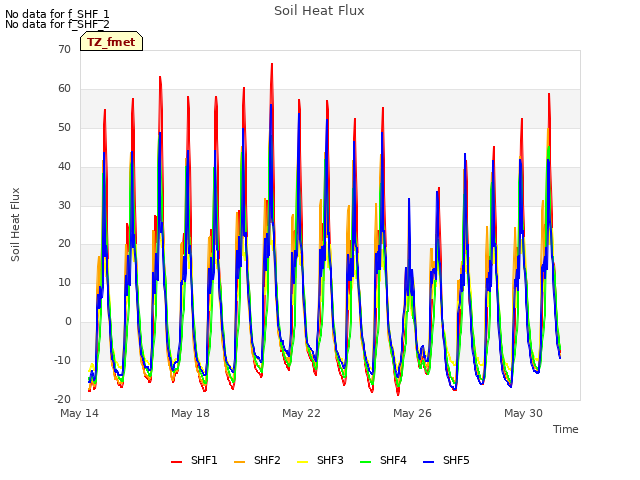Click the -20 y-axis tick label

(62, 399)
